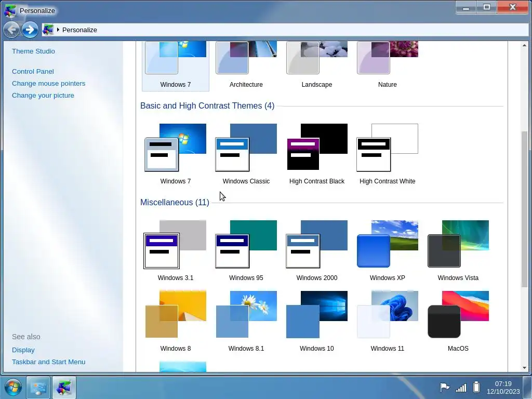Choose the Windows 3.1 theme
This screenshot has width=532, height=399.
176,244
